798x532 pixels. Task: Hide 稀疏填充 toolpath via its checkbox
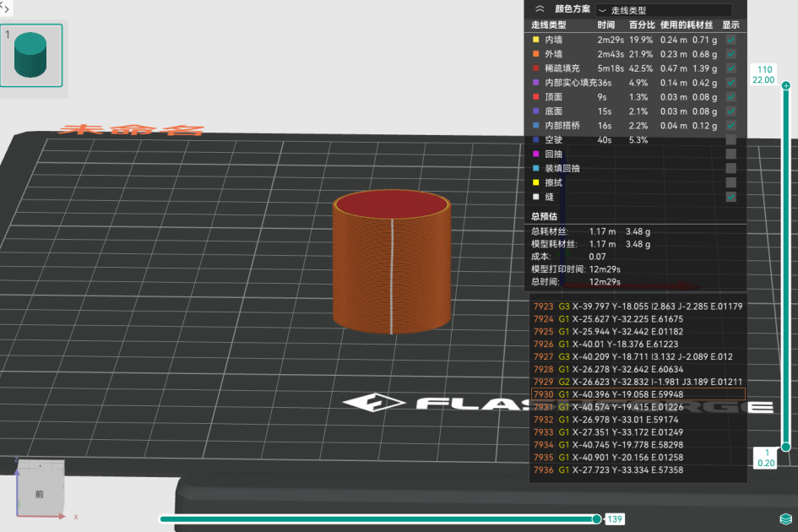pyautogui.click(x=730, y=68)
